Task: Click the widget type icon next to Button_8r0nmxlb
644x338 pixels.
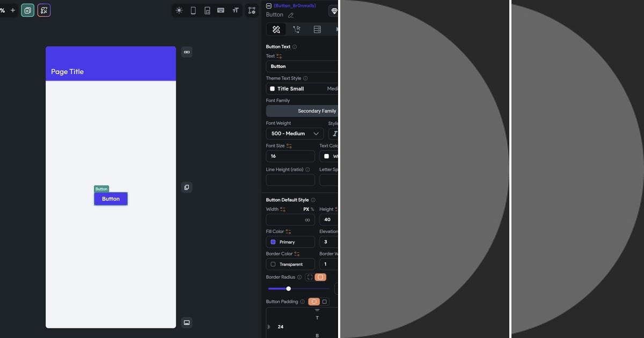Action: [269, 6]
